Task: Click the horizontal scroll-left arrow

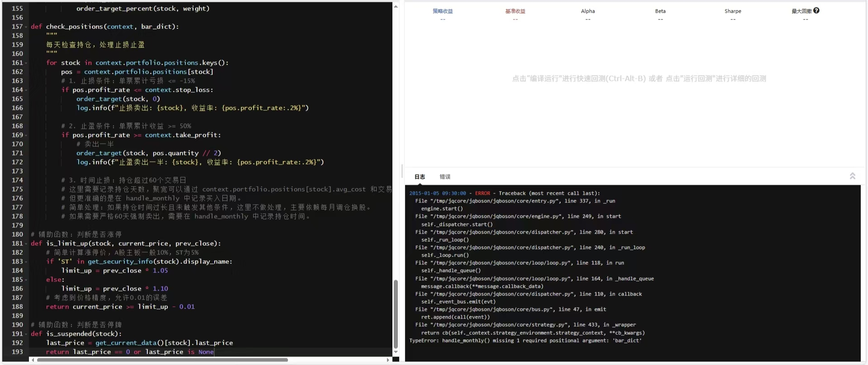Action: pyautogui.click(x=33, y=360)
